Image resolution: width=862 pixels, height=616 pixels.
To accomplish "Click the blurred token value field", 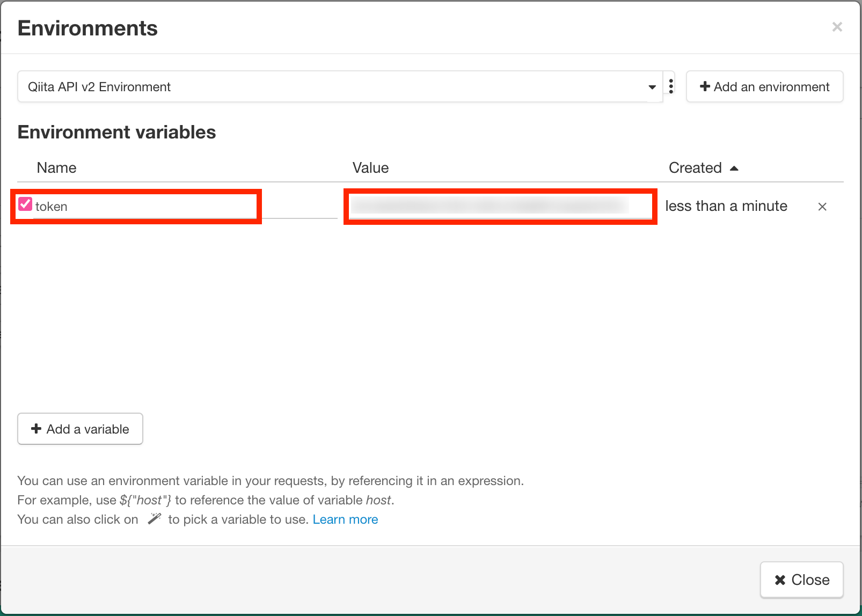I will [x=499, y=206].
